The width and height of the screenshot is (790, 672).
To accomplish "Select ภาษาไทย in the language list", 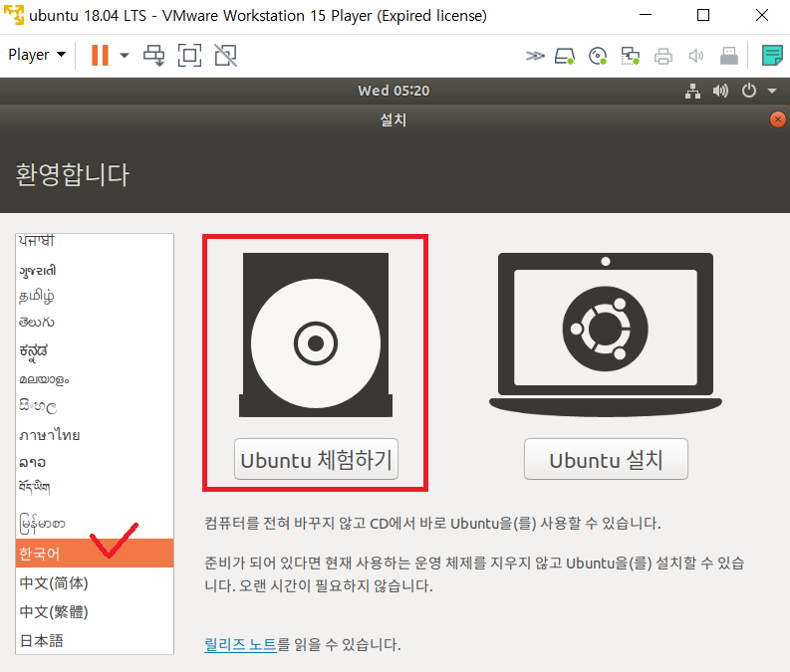I will (95, 435).
